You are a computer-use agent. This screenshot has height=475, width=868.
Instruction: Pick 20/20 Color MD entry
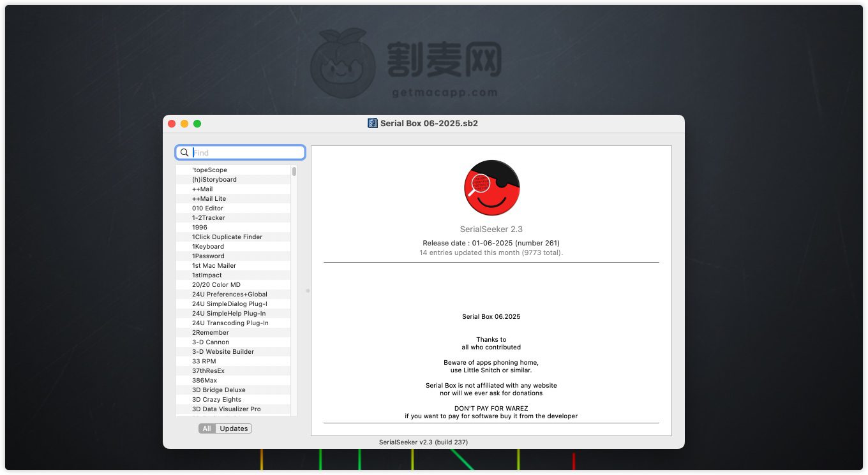click(x=216, y=285)
